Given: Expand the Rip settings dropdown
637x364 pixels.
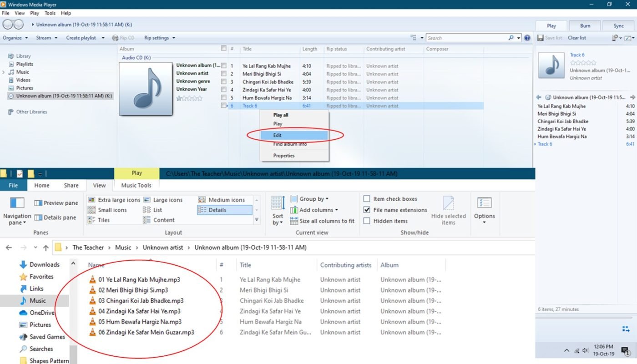Looking at the screenshot, I should point(159,38).
